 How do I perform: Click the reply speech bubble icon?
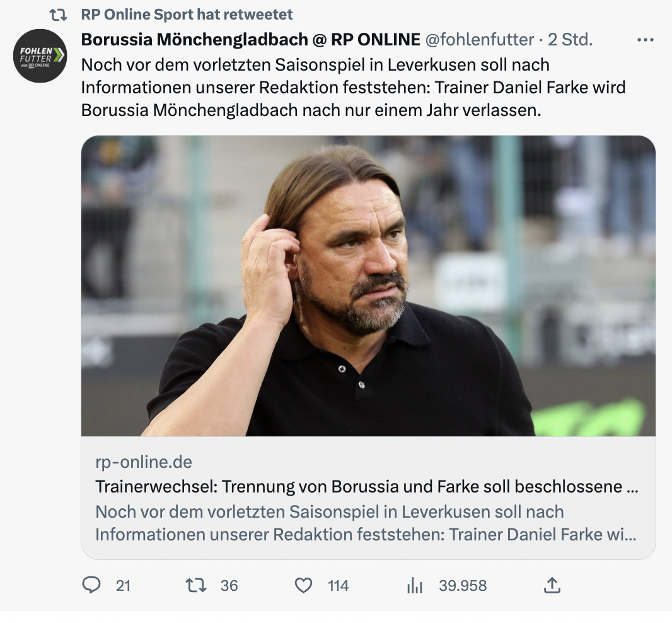tap(91, 585)
